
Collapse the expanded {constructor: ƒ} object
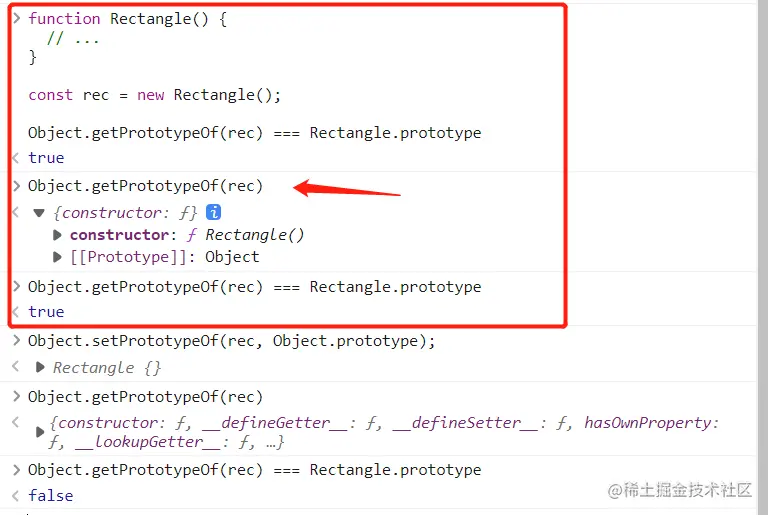click(x=39, y=213)
